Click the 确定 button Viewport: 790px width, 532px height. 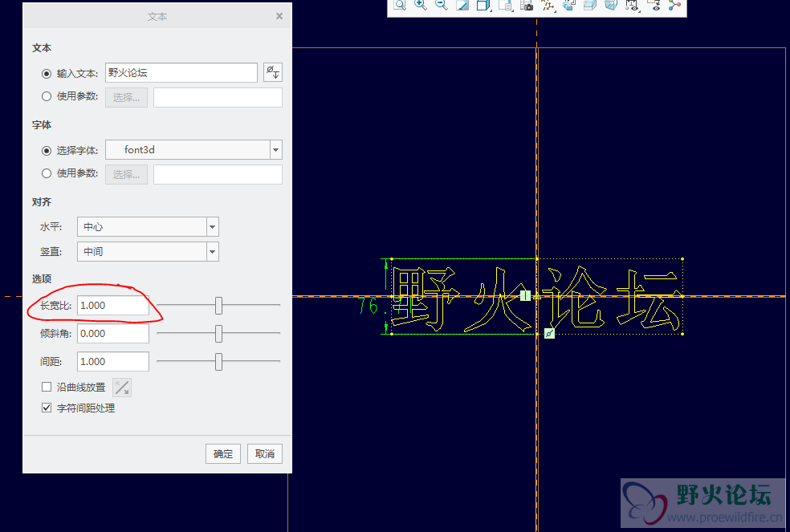223,454
